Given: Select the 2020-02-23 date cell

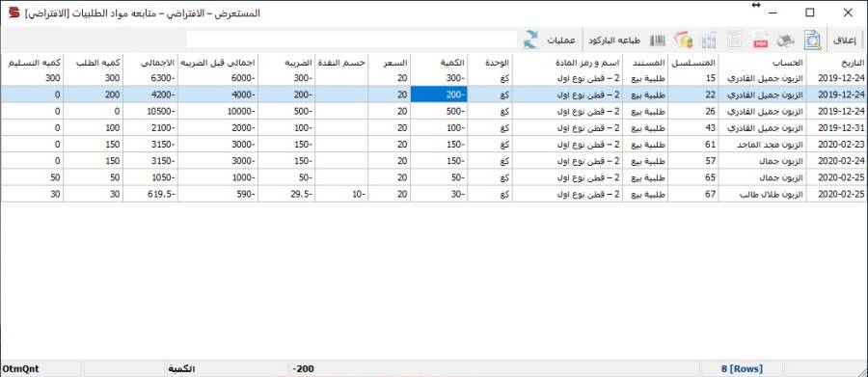Looking at the screenshot, I should (837, 145).
